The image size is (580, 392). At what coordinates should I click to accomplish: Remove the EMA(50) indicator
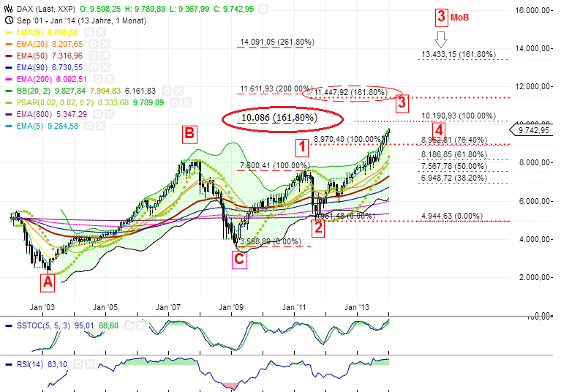tap(105, 56)
